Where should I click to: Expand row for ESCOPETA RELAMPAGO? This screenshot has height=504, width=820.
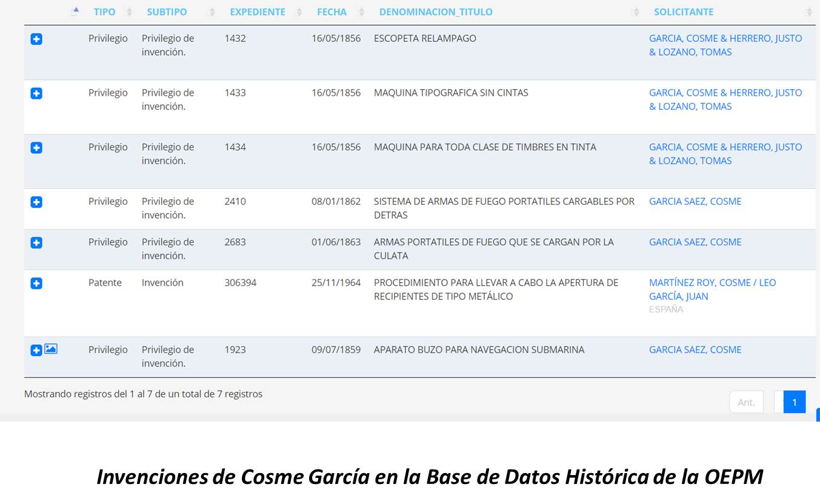tap(36, 39)
